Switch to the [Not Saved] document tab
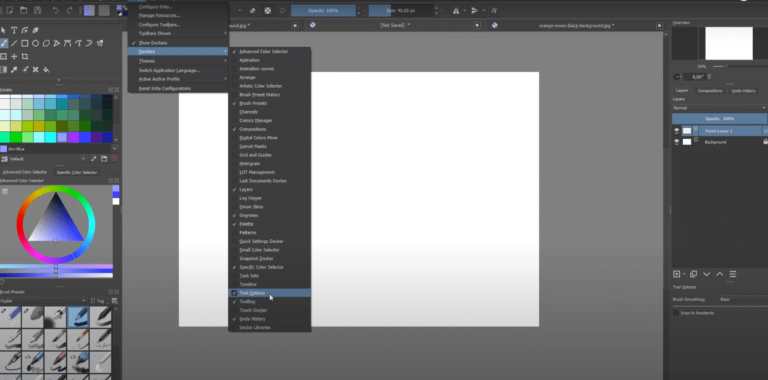Screen dimensions: 768x380 click(395, 25)
